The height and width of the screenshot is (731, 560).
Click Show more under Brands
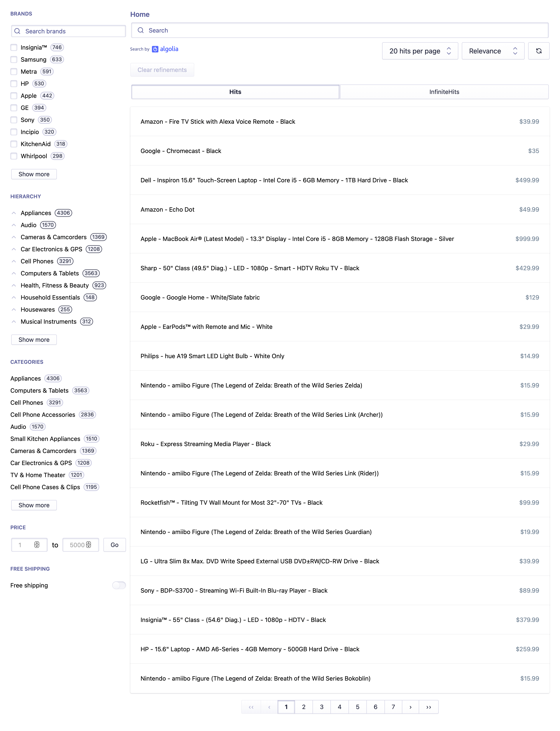34,174
